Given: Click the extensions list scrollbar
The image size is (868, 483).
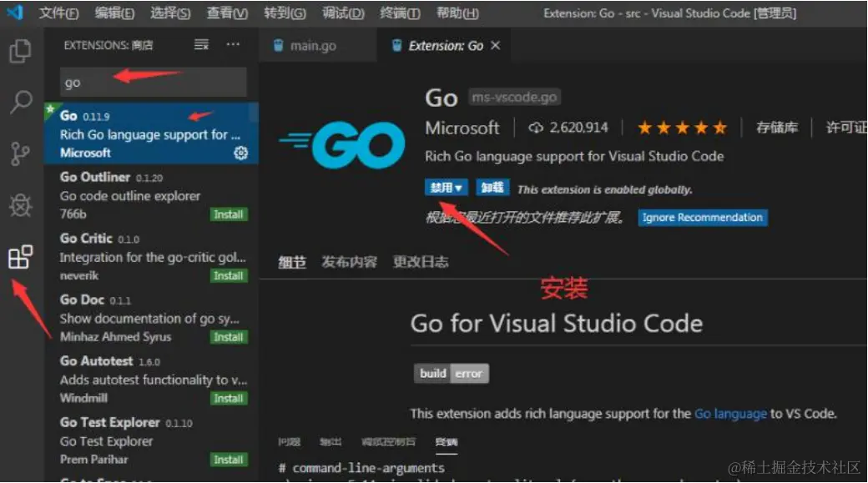Looking at the screenshot, I should click(x=254, y=113).
